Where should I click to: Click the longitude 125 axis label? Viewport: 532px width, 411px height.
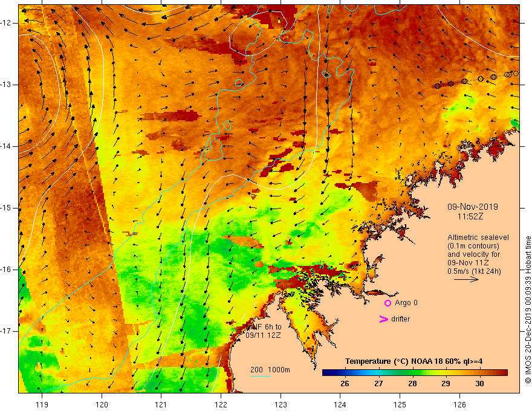click(400, 404)
